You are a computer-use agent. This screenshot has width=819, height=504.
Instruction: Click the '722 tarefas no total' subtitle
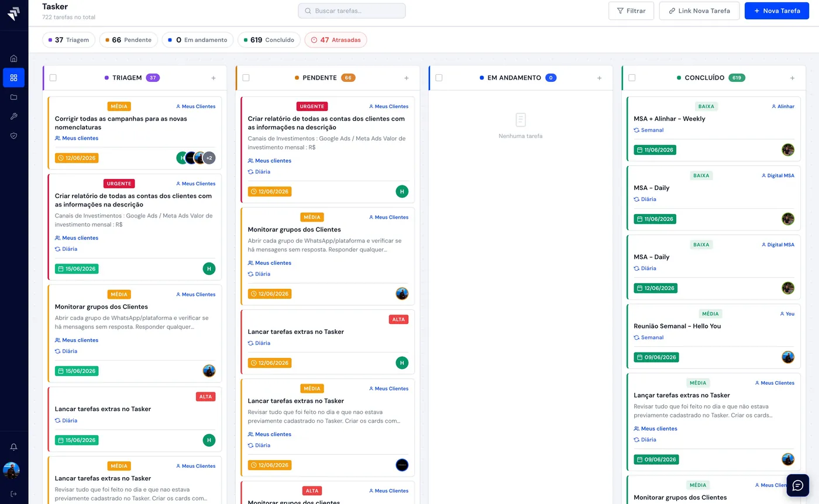(68, 18)
